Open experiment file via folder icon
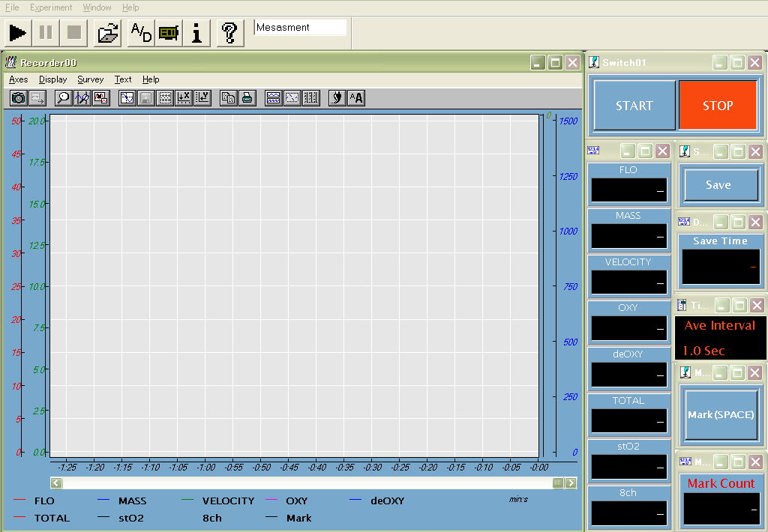This screenshot has width=768, height=532. pyautogui.click(x=108, y=33)
